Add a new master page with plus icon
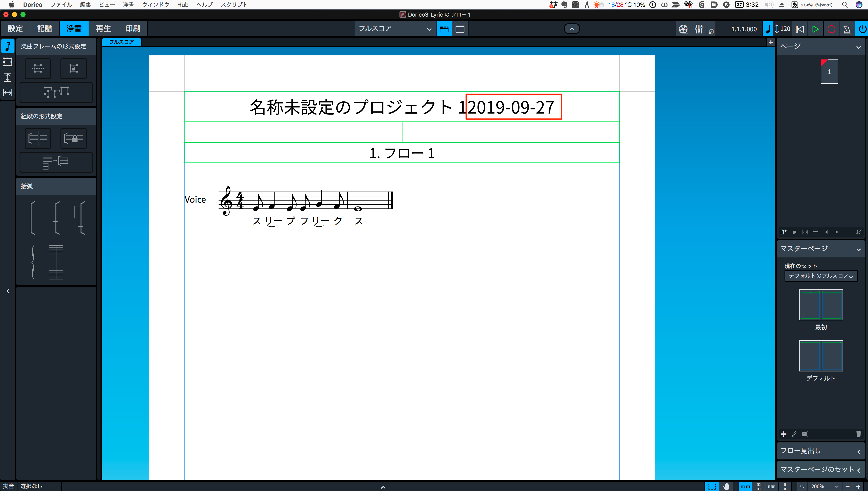Screen dimensions: 868x491 click(x=783, y=434)
